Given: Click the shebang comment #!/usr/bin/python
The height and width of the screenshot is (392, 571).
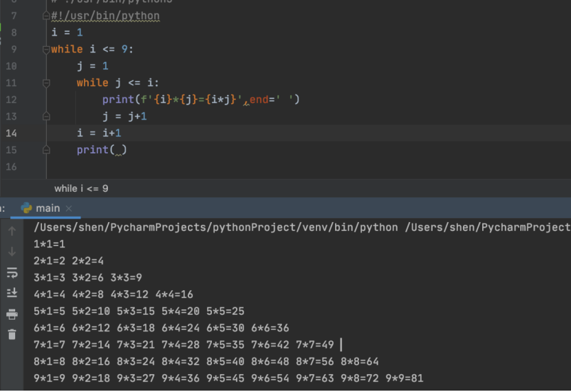Looking at the screenshot, I should pyautogui.click(x=105, y=16).
